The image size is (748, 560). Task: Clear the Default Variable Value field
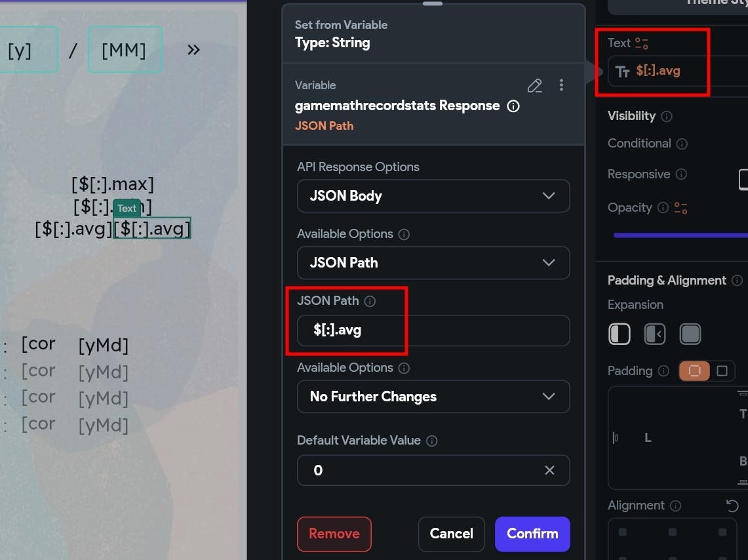(549, 470)
